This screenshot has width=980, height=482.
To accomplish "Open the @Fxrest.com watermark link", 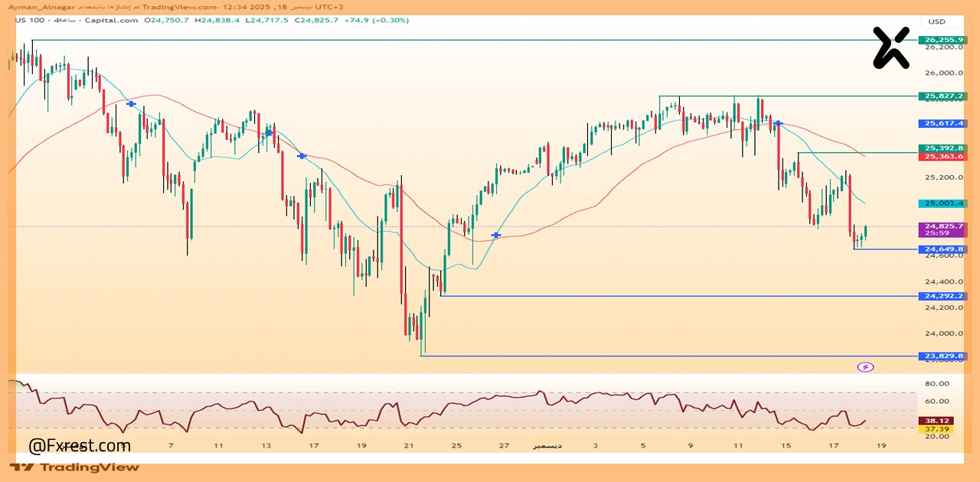I will pos(80,445).
